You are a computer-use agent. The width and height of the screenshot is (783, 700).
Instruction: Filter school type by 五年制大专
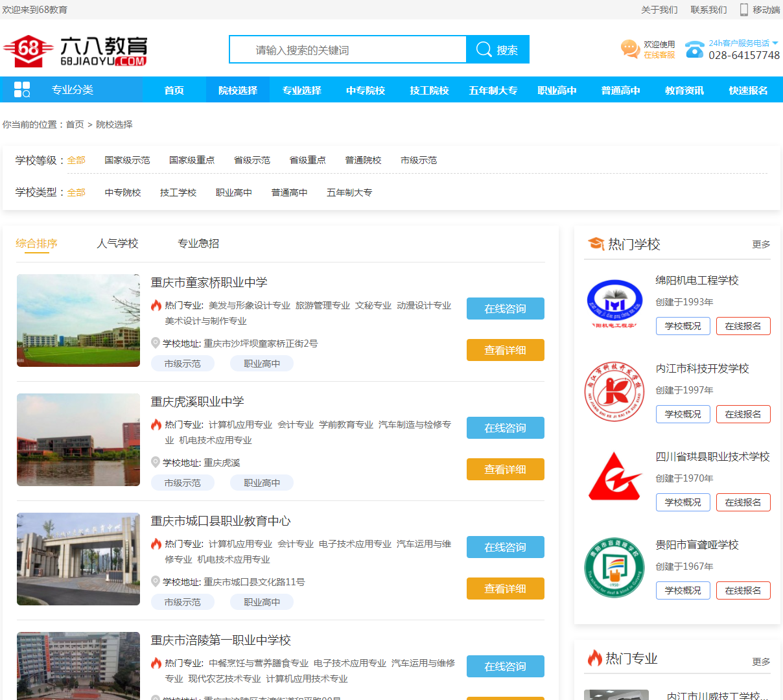(349, 192)
